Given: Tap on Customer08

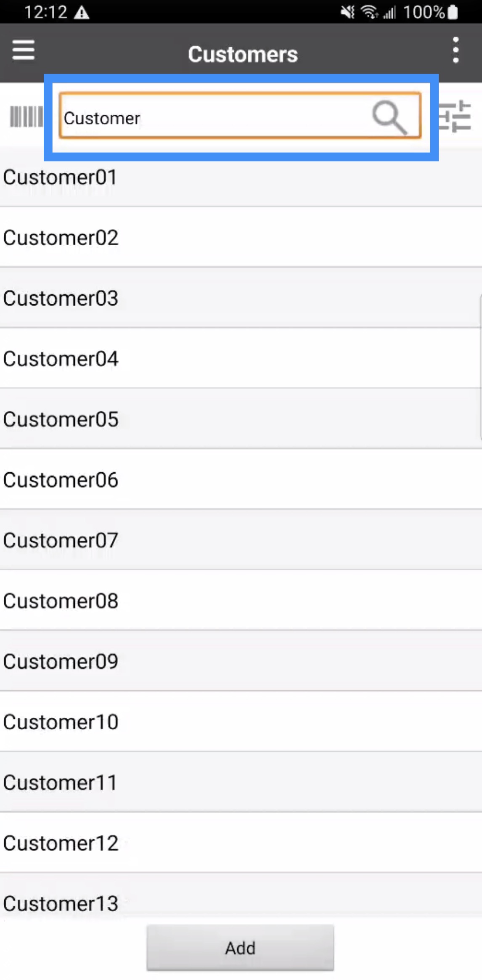Looking at the screenshot, I should [x=241, y=601].
